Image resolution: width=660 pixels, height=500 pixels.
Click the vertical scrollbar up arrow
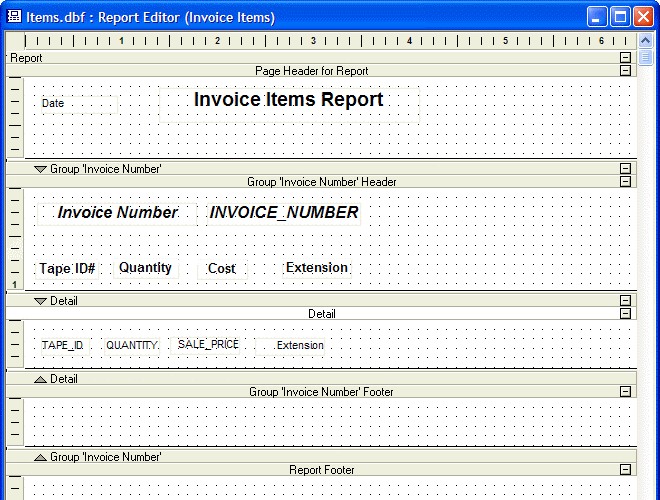(x=645, y=41)
